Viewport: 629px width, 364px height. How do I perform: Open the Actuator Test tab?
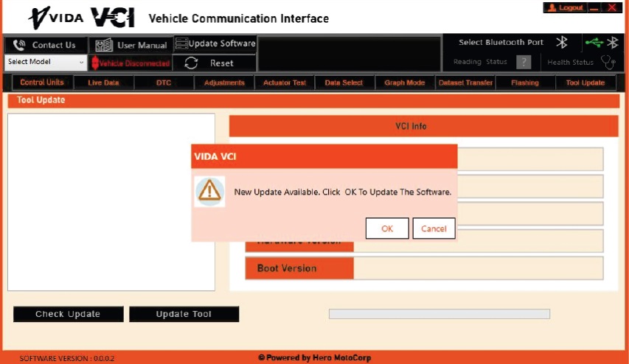point(285,83)
